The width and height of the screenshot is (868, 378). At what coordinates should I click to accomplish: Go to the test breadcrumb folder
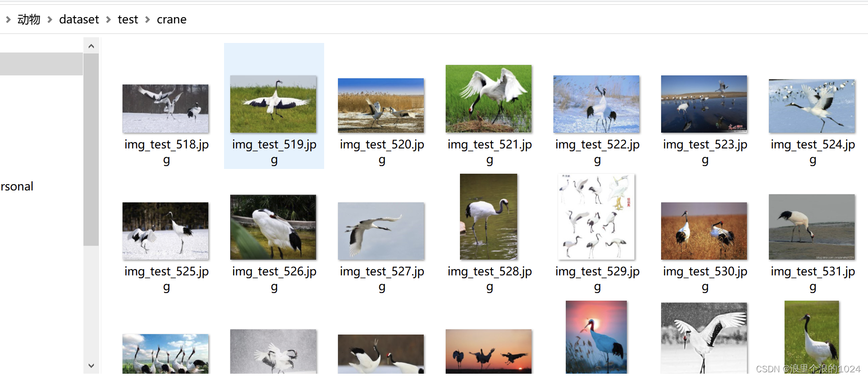point(128,20)
